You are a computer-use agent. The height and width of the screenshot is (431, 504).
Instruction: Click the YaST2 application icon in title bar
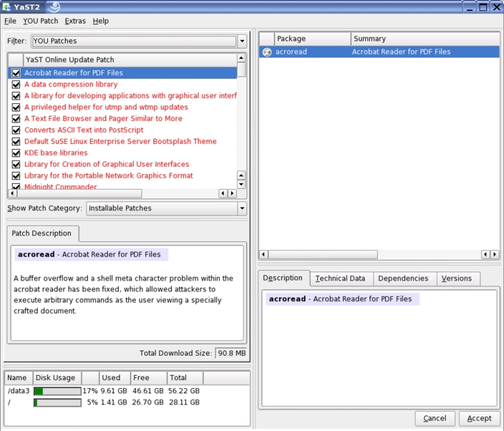7,7
